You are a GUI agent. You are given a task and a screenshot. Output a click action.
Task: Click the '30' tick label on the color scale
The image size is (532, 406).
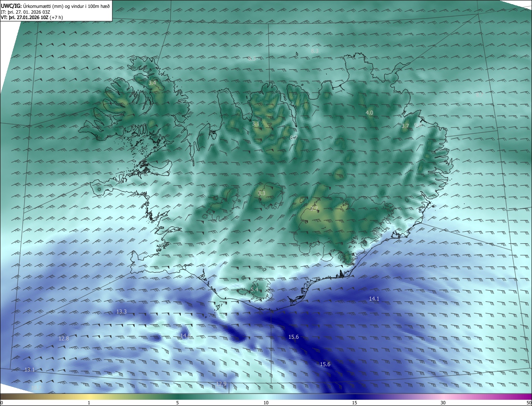(x=443, y=403)
